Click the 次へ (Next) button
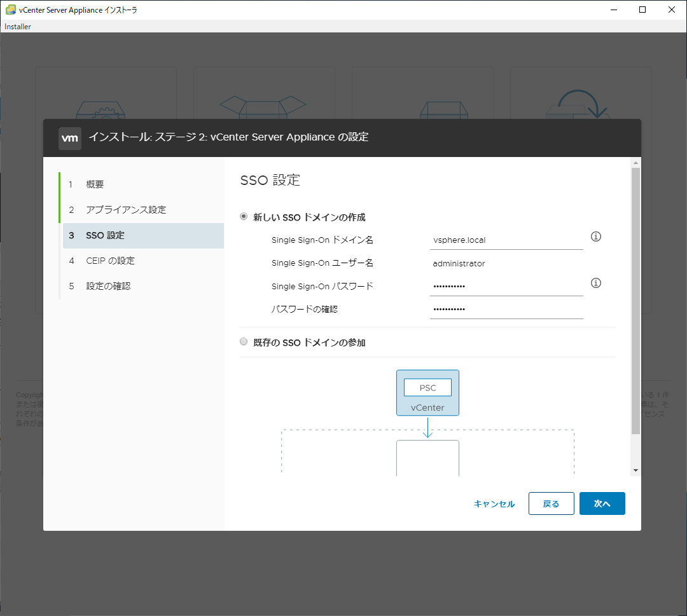The width and height of the screenshot is (687, 616). tap(602, 503)
